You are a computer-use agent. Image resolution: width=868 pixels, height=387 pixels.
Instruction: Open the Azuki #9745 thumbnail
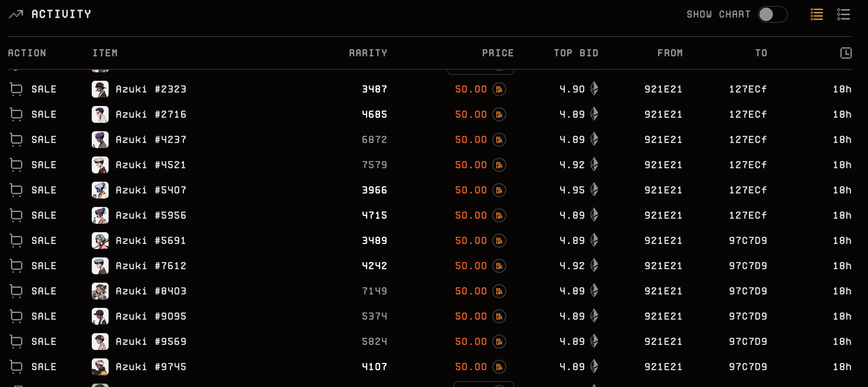(100, 367)
